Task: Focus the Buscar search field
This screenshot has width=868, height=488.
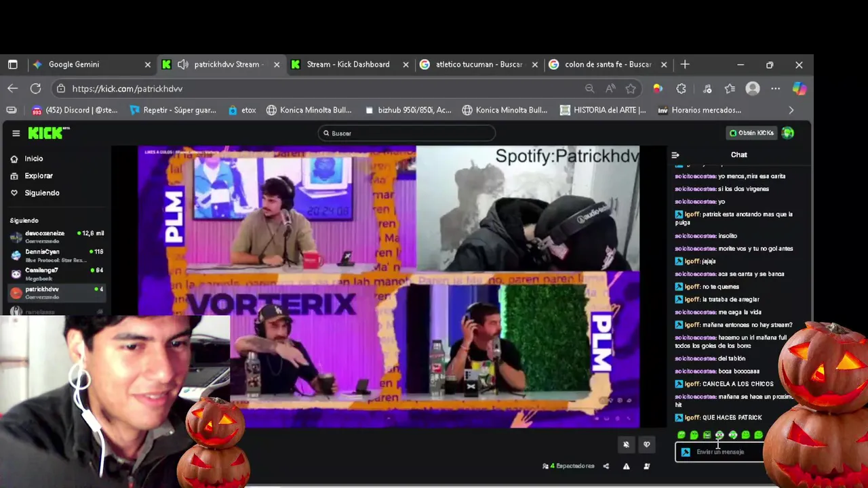Action: click(406, 134)
